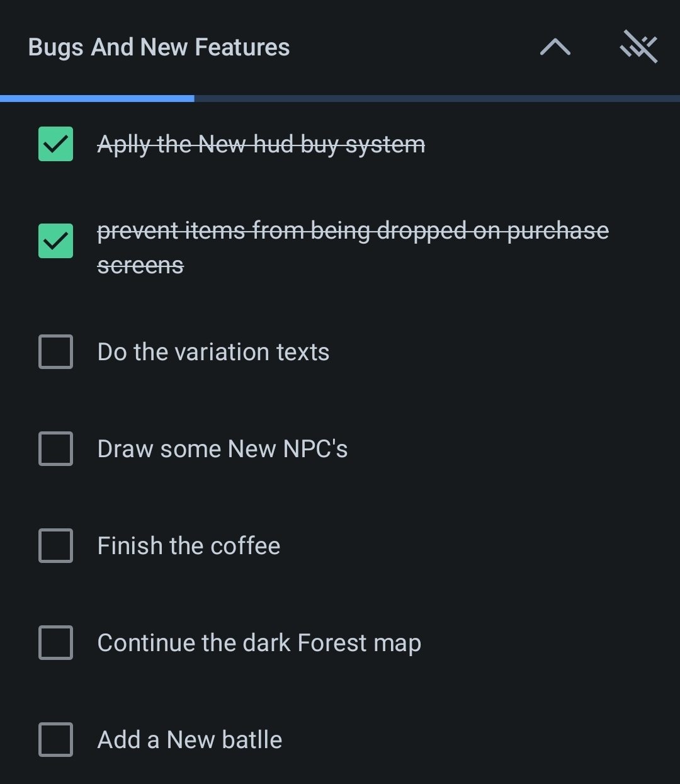Uncheck the Aplly the New hud buy system checkbox
The height and width of the screenshot is (784, 680).
pos(55,144)
